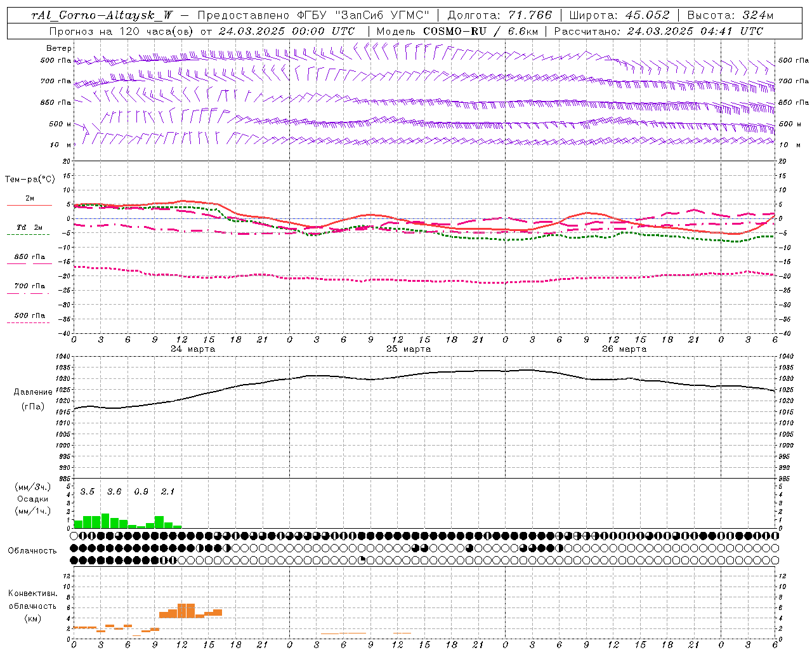Image resolution: width=812 pixels, height=650 pixels.
Task: Click the date label 24 марта
Action: (193, 349)
